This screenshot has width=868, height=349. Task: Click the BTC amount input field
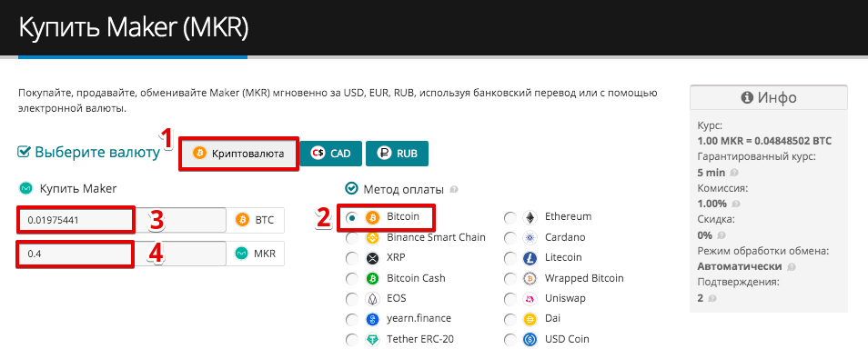(x=121, y=220)
